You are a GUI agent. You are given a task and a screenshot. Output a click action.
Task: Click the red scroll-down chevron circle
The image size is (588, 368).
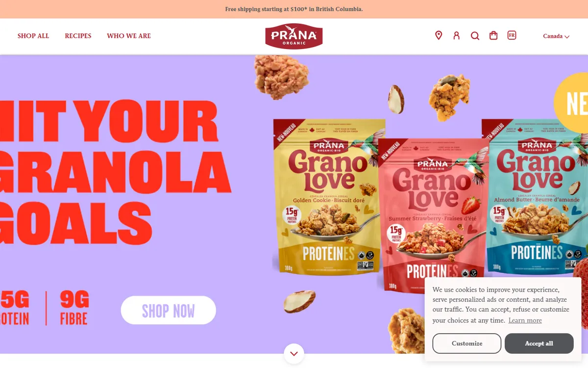coord(294,353)
